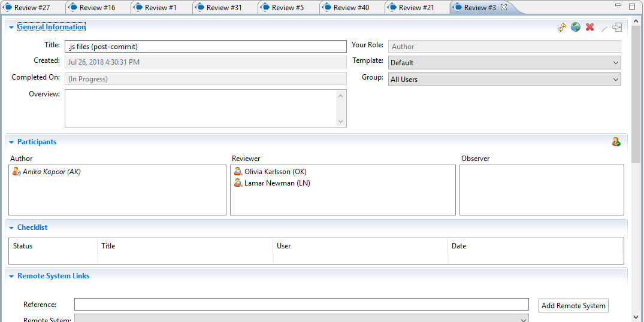Switch to Review #27 tab
This screenshot has width=644, height=322.
[x=32, y=7]
